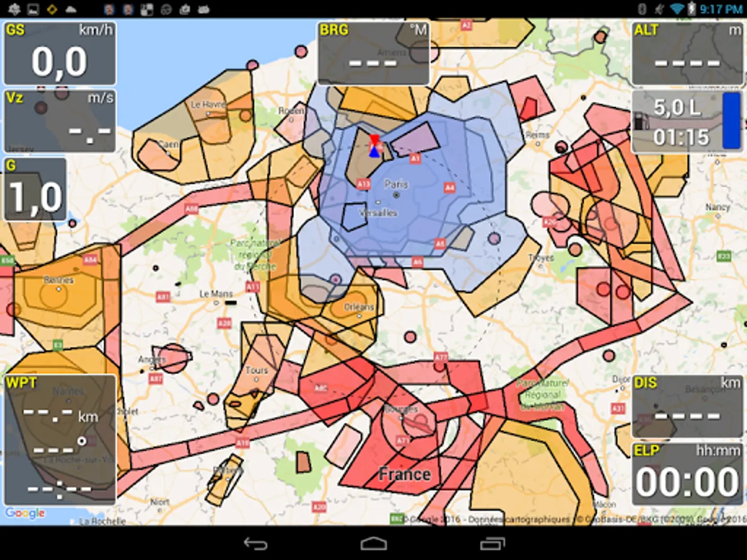Open the cloud notification icon

pyautogui.click(x=70, y=9)
